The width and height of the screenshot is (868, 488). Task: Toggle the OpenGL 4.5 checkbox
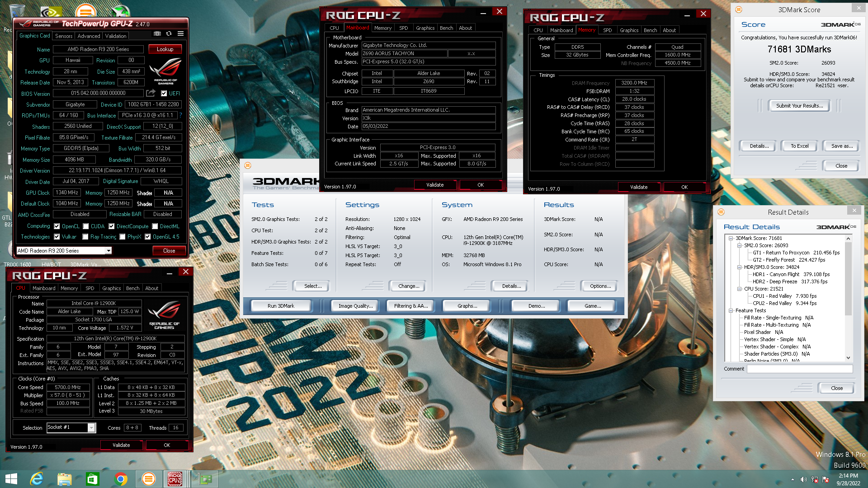click(147, 236)
